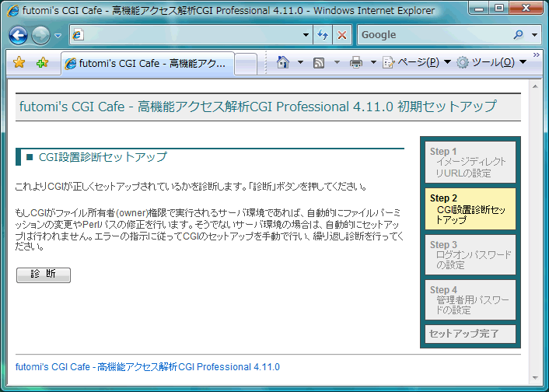Viewport: 549px width, 392px height.
Task: Expand the toolbar overflow chevron
Action: pyautogui.click(x=537, y=54)
